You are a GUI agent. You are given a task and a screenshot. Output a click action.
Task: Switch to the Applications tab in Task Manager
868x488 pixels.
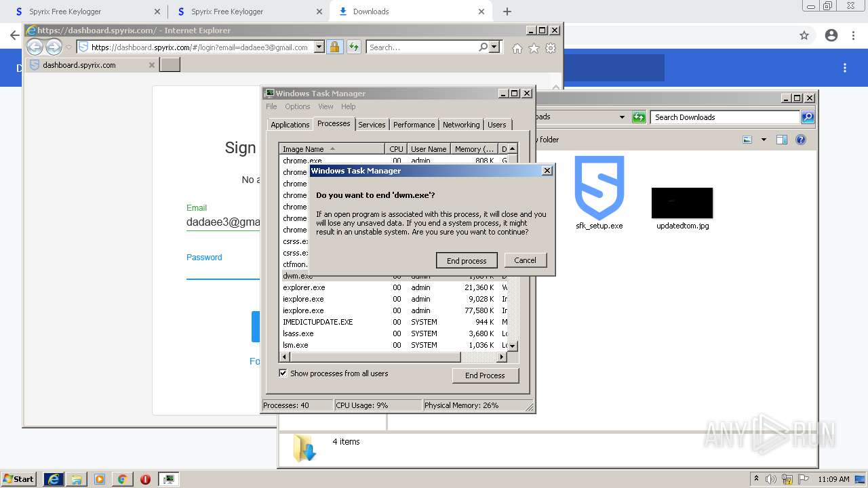290,125
